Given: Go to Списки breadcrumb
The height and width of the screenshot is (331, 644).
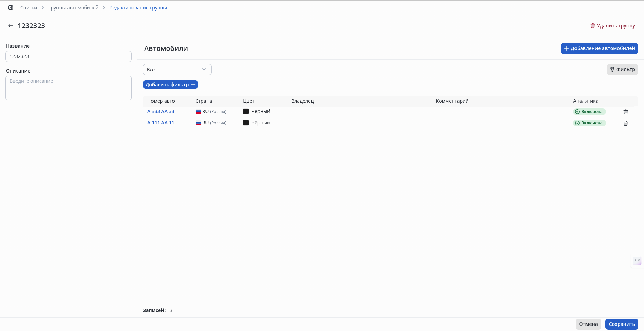Looking at the screenshot, I should pos(29,8).
